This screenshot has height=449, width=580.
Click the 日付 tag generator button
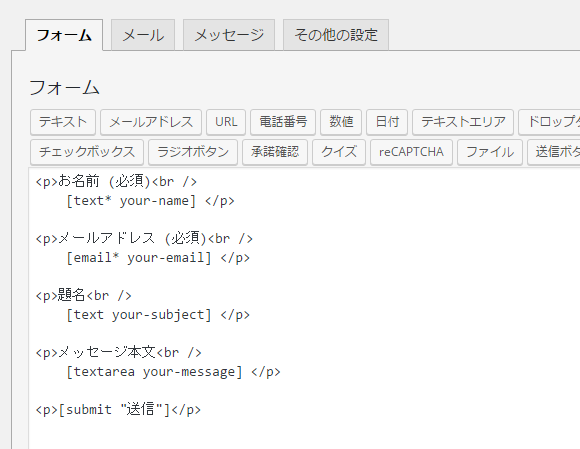pos(387,122)
